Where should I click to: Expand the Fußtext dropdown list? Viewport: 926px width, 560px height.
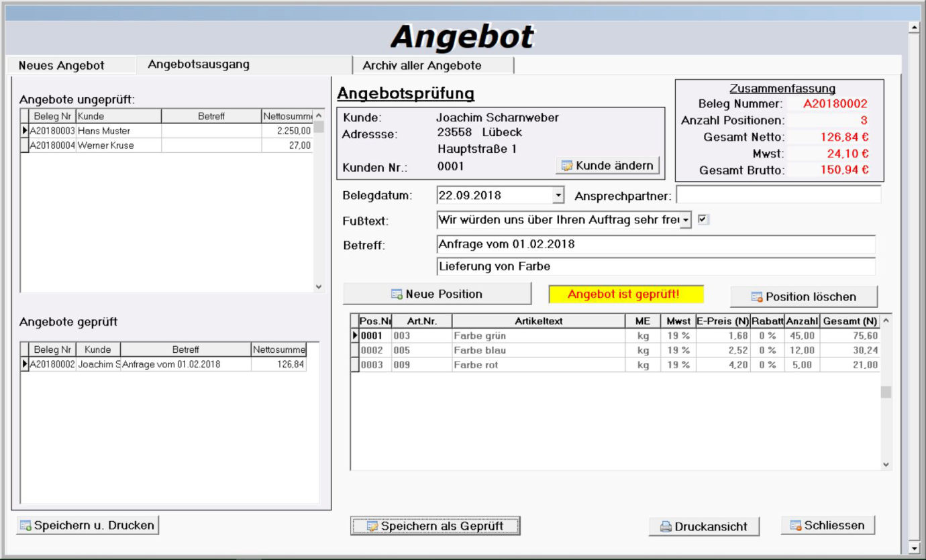click(685, 220)
